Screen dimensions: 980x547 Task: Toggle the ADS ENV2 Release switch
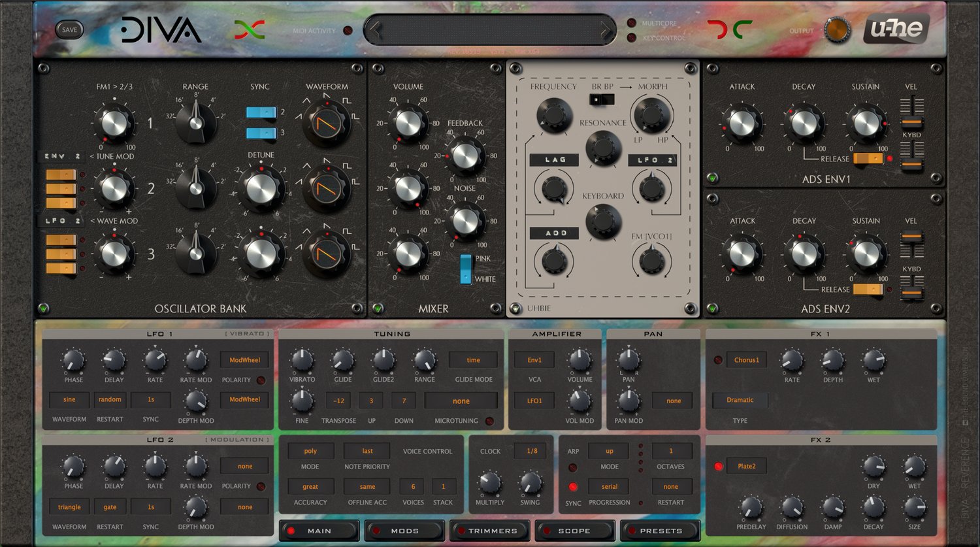tap(868, 289)
